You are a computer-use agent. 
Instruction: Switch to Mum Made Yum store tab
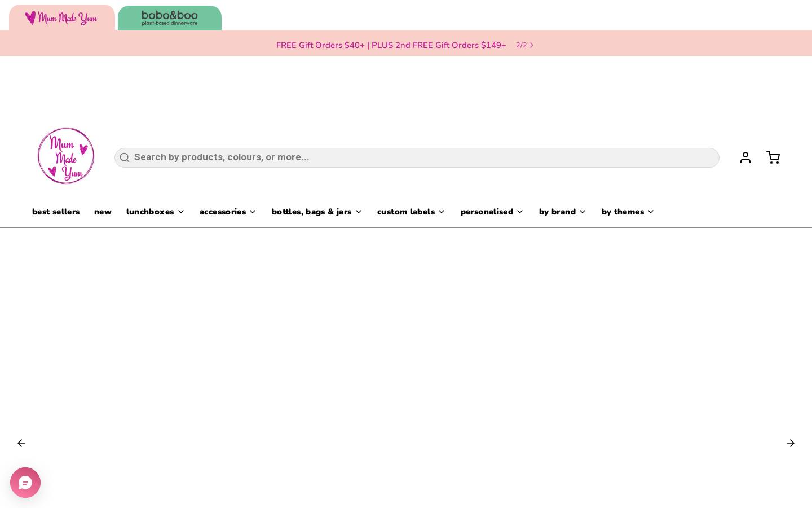(x=62, y=17)
